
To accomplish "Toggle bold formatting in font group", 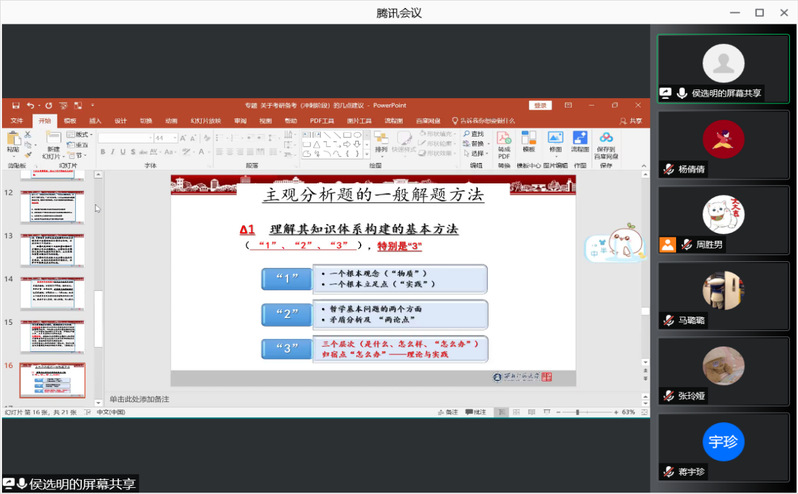I will (101, 152).
